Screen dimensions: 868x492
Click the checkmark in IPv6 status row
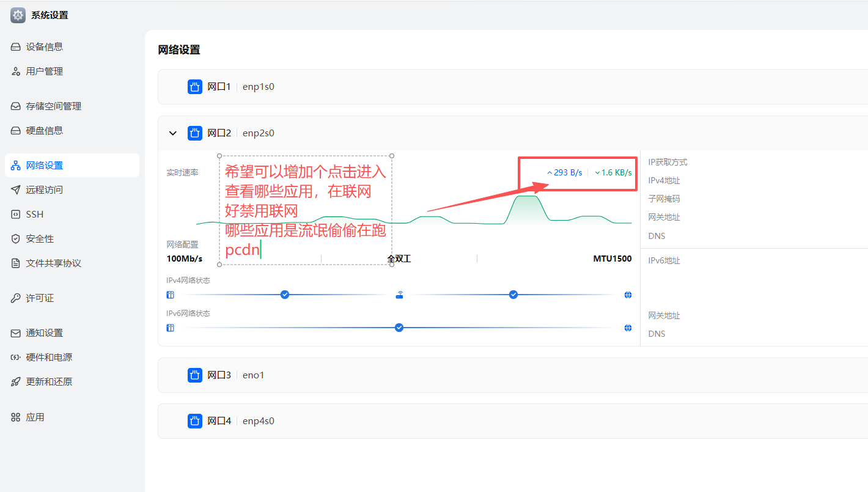pos(399,328)
